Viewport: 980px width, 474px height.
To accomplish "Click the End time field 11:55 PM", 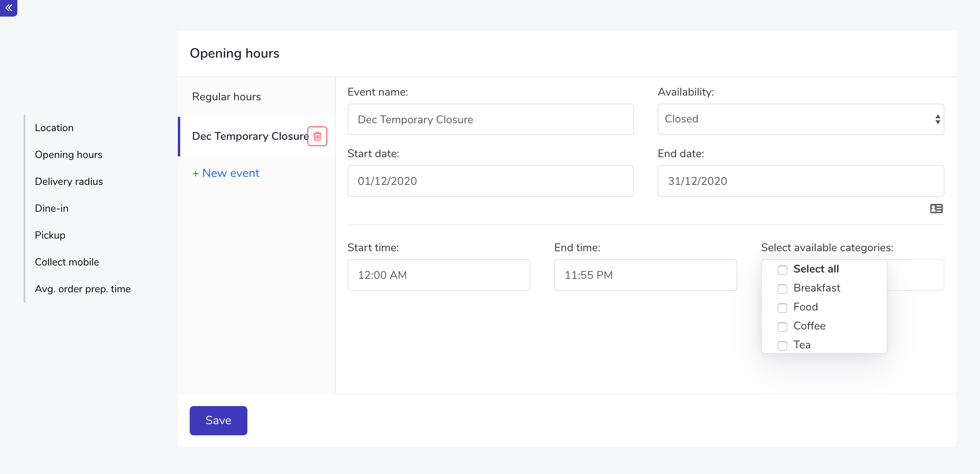I will 645,275.
